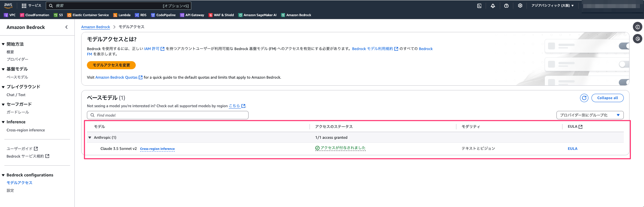Screen dimensions: 644x207
Task: Open the プロバイダー別にグループ化 dropdown
Action: [x=590, y=115]
